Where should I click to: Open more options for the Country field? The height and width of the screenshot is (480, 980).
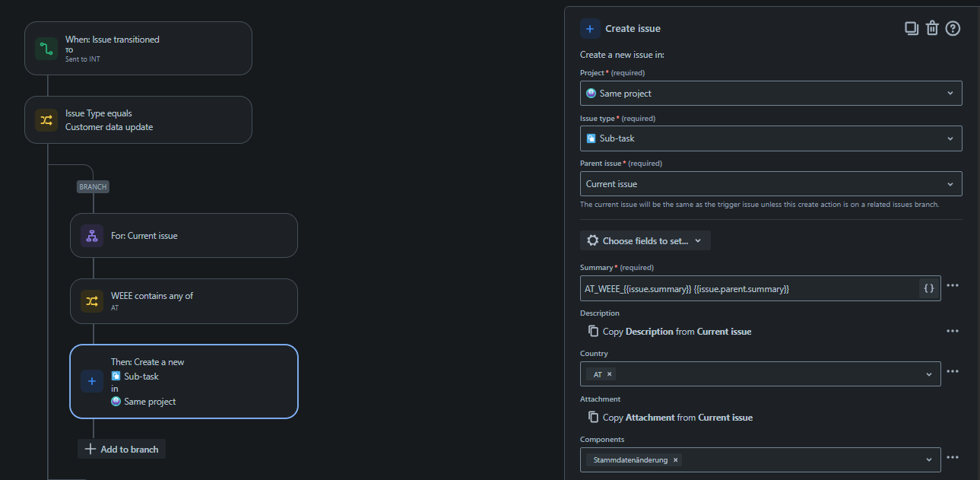953,371
